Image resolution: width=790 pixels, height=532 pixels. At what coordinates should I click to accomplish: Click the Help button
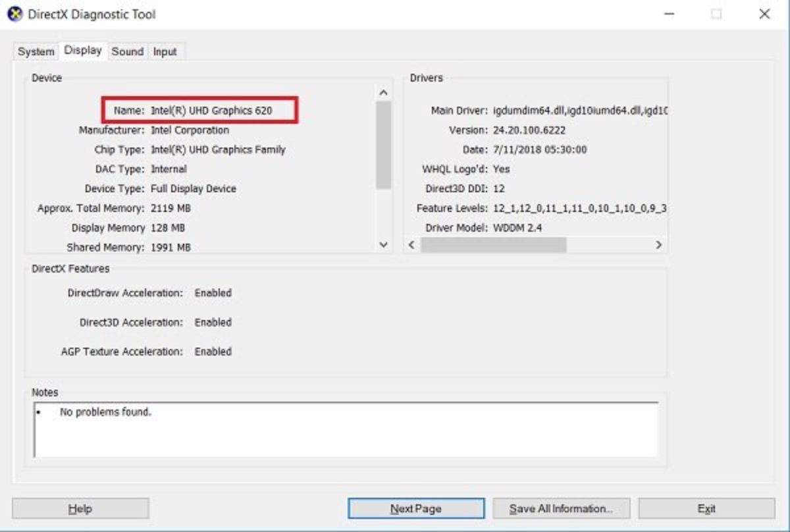point(80,508)
